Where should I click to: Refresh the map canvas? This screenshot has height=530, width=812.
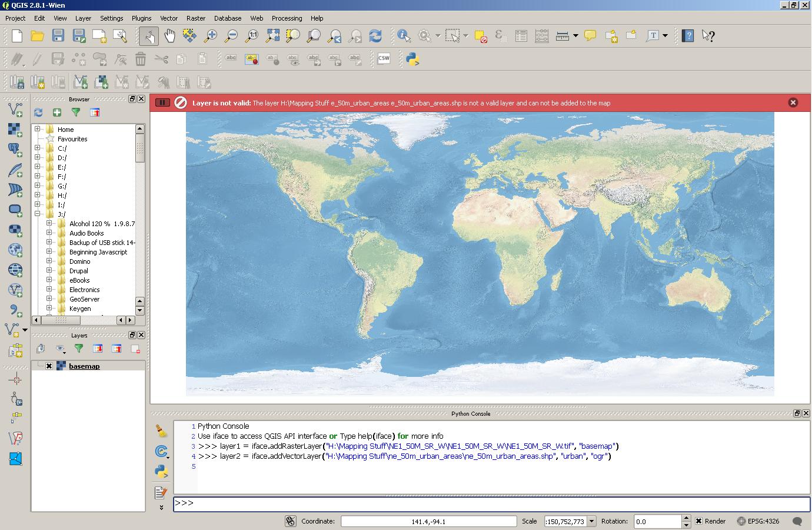coord(375,36)
